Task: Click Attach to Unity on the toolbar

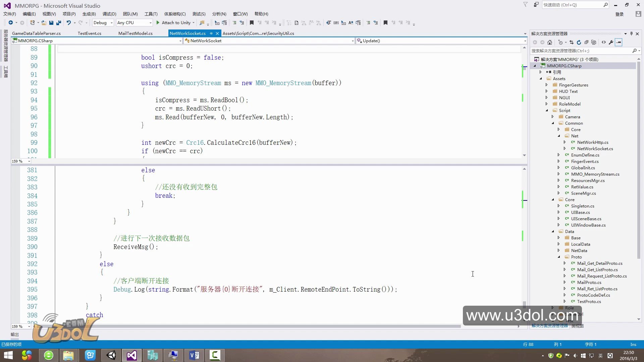Action: point(175,22)
